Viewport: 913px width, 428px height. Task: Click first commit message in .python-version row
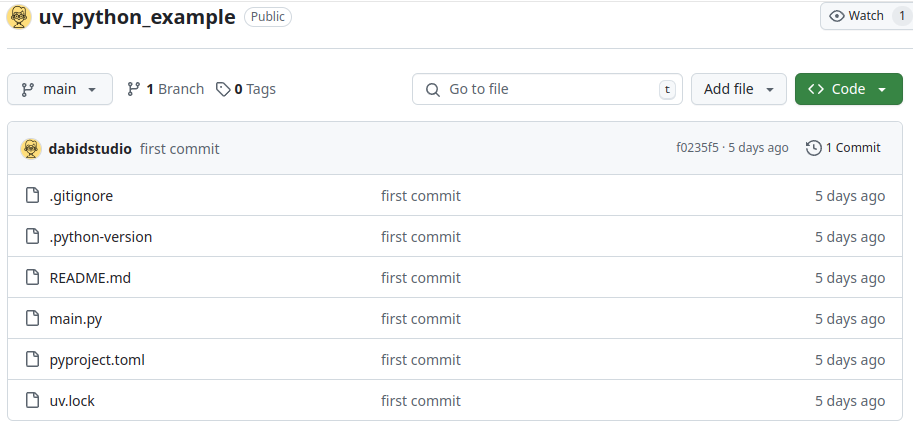coord(421,237)
